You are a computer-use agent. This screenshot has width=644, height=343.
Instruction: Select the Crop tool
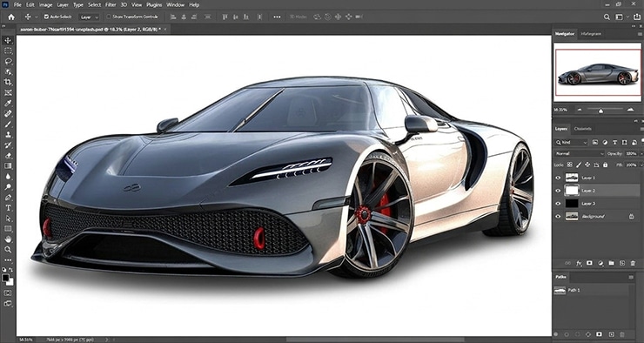(x=8, y=82)
